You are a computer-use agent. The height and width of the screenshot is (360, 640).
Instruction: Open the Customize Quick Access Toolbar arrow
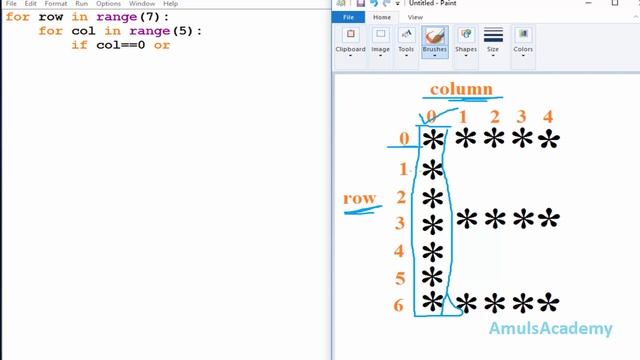click(x=397, y=4)
